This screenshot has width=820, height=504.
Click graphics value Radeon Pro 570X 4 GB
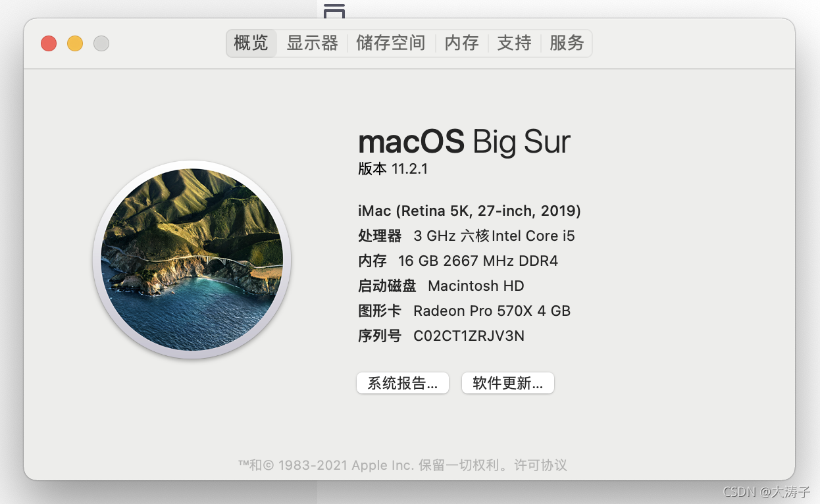(x=492, y=311)
